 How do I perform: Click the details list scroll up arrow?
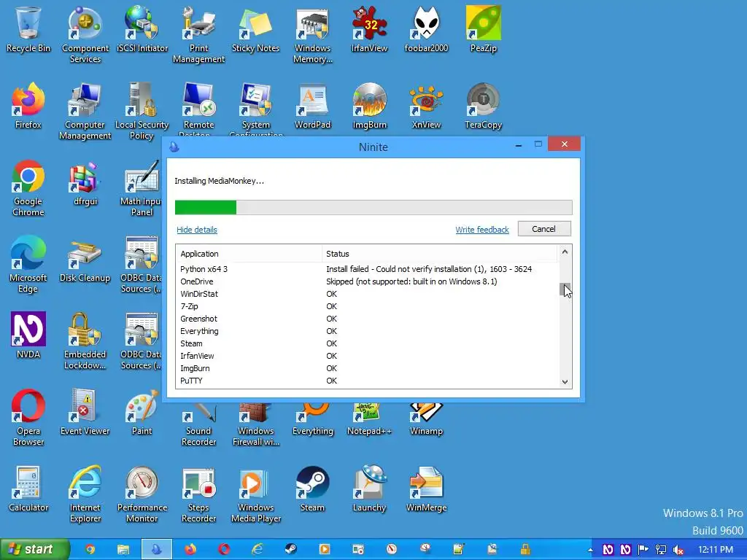[x=565, y=252]
